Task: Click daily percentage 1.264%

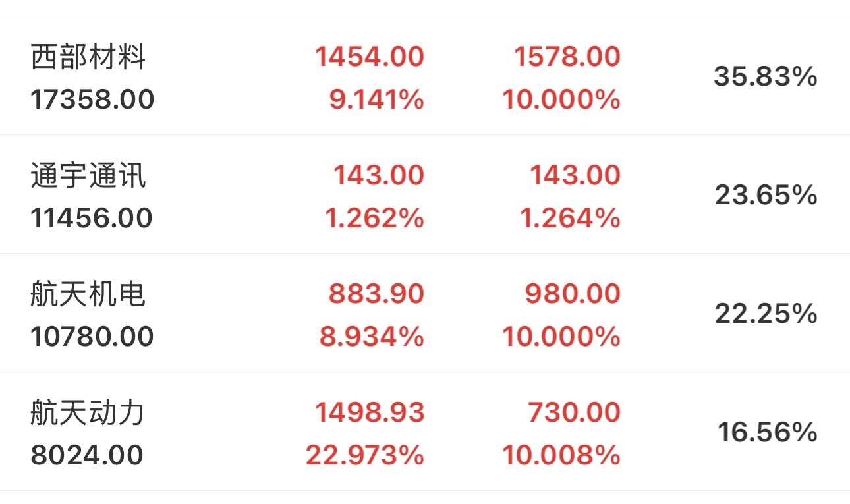Action: (571, 218)
